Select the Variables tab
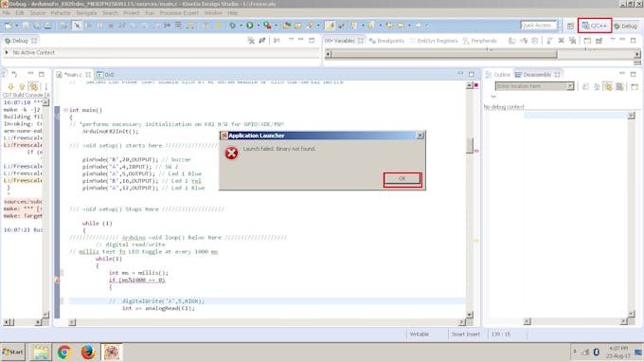 pos(344,41)
